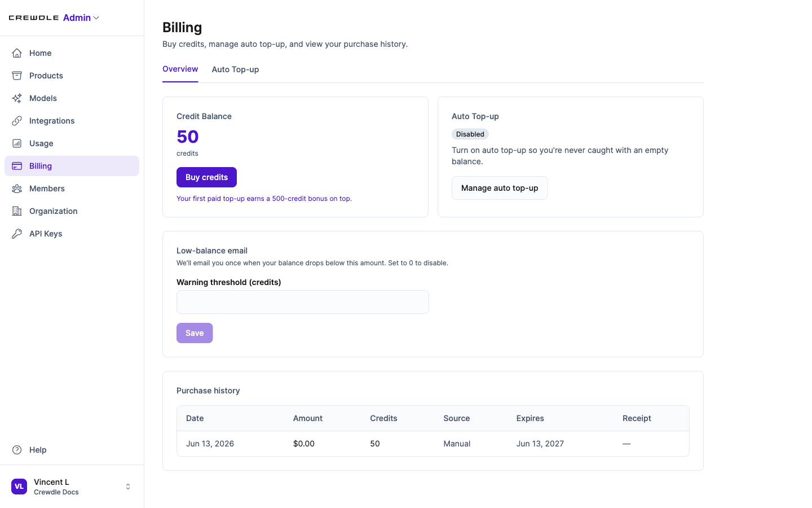Viewport: 812px width, 508px height.
Task: Click the Receipt column header
Action: tap(637, 418)
